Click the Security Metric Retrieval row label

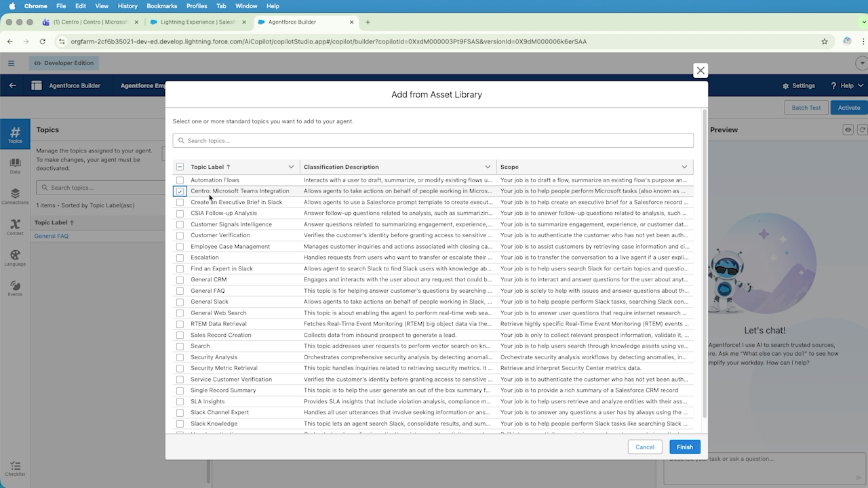tap(224, 368)
